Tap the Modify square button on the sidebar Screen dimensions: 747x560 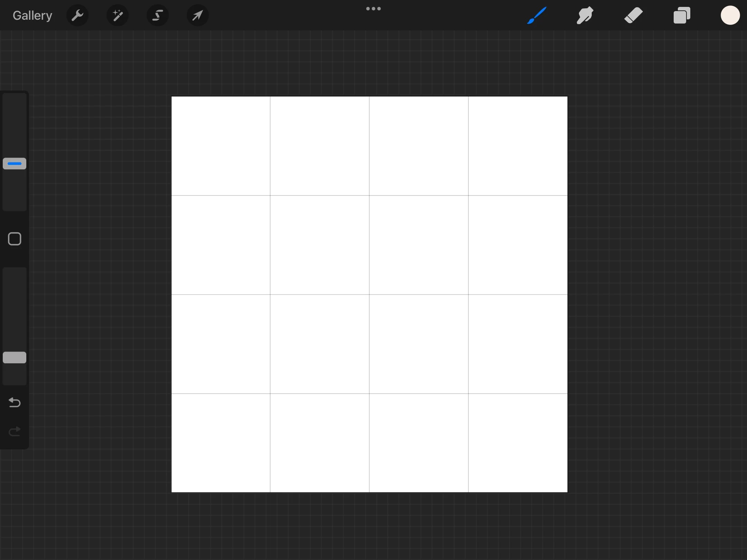click(x=14, y=239)
